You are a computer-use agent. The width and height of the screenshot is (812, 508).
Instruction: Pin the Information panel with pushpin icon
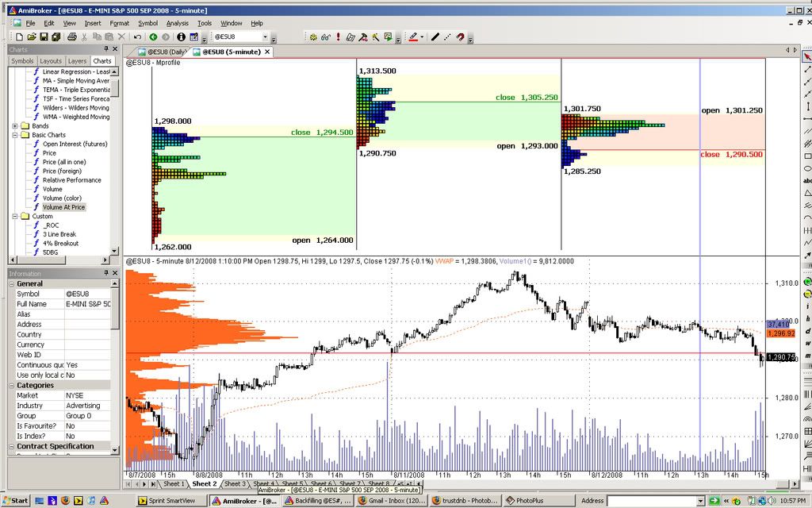pyautogui.click(x=106, y=273)
